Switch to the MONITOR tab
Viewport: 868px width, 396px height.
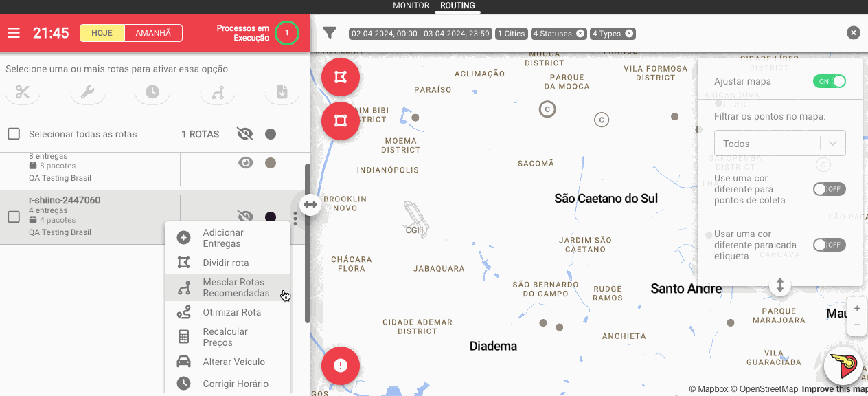pos(411,5)
